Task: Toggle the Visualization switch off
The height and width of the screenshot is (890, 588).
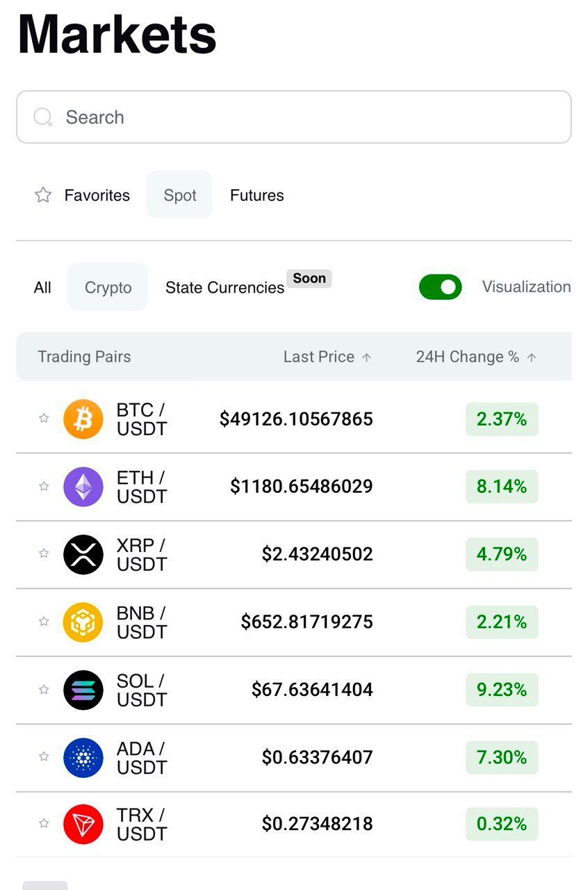Action: (x=440, y=287)
